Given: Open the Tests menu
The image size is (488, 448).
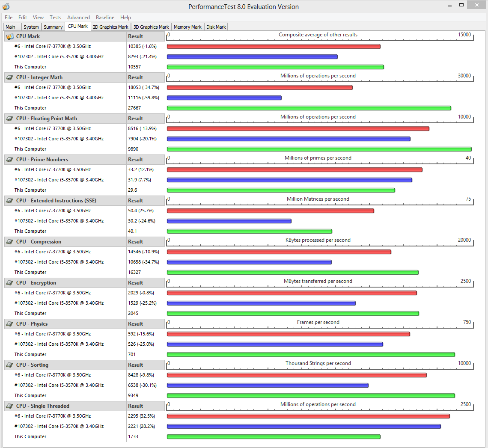Looking at the screenshot, I should (55, 18).
